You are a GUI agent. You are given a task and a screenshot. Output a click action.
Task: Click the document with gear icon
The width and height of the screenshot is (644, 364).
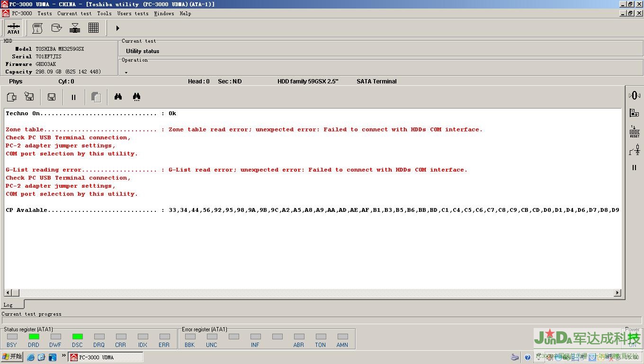point(12,97)
